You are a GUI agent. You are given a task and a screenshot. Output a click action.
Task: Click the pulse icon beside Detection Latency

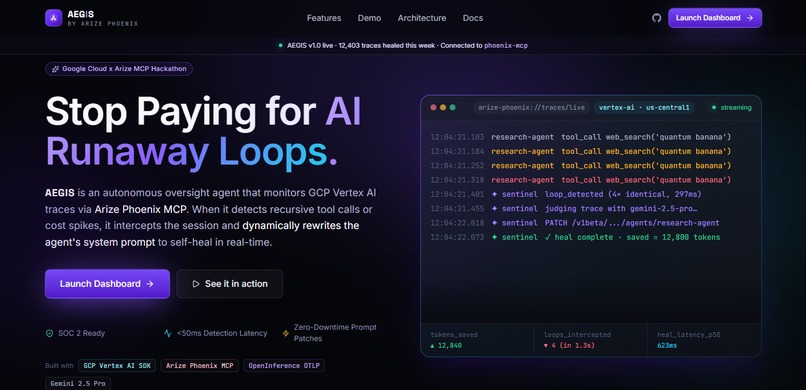[168, 333]
